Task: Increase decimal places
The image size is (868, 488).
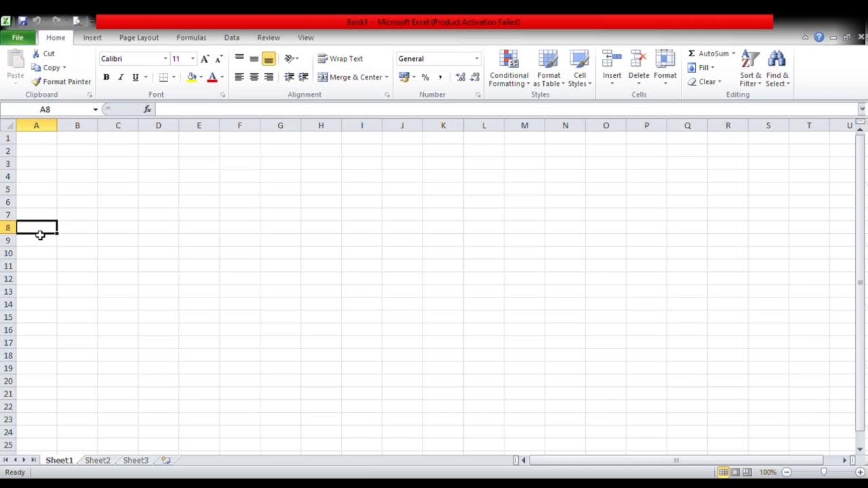Action: click(460, 77)
